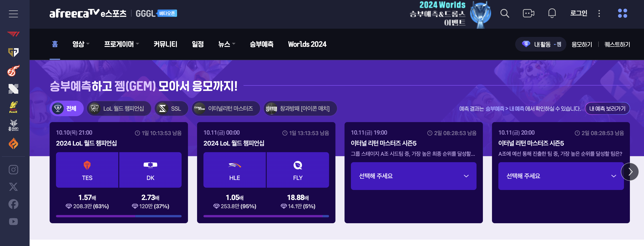Click the 승부예측 > 내 예측 link text
The height and width of the screenshot is (246, 644).
point(505,109)
